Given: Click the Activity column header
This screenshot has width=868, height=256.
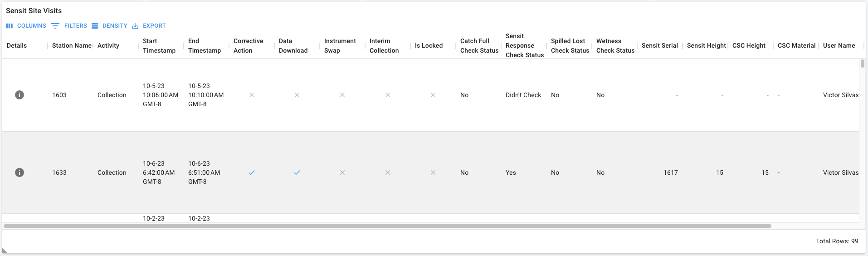Looking at the screenshot, I should coord(108,45).
